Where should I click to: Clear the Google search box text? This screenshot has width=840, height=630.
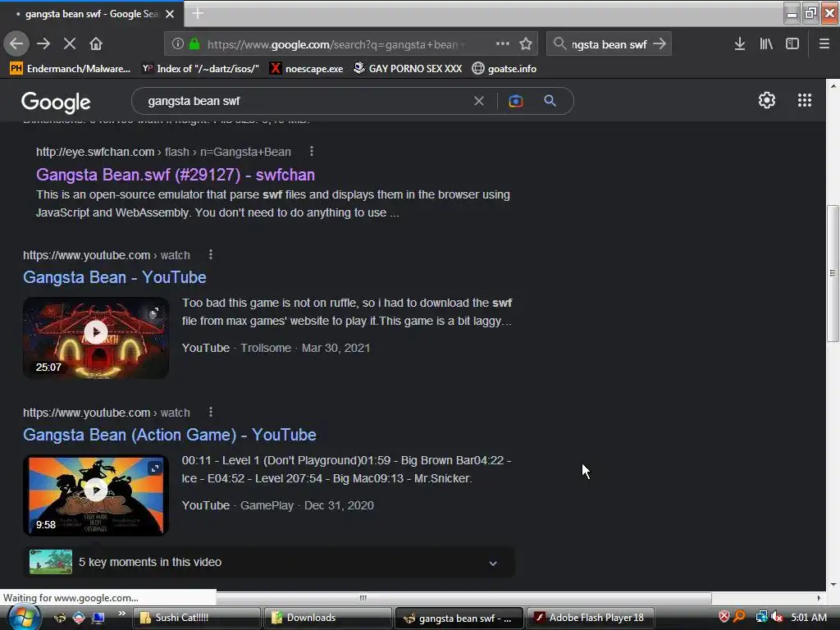479,101
